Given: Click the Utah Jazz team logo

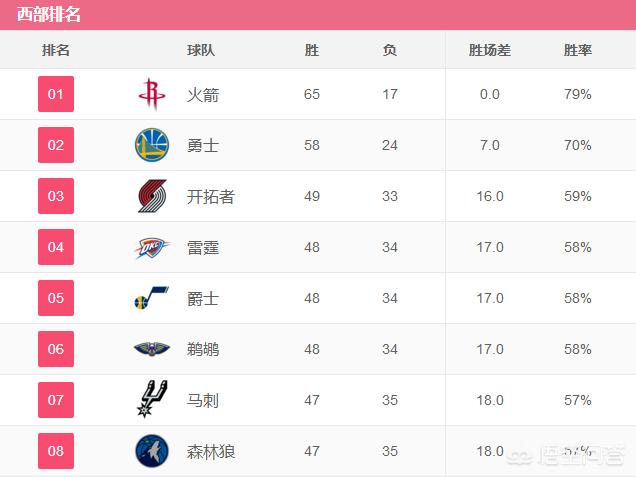Looking at the screenshot, I should point(152,298).
